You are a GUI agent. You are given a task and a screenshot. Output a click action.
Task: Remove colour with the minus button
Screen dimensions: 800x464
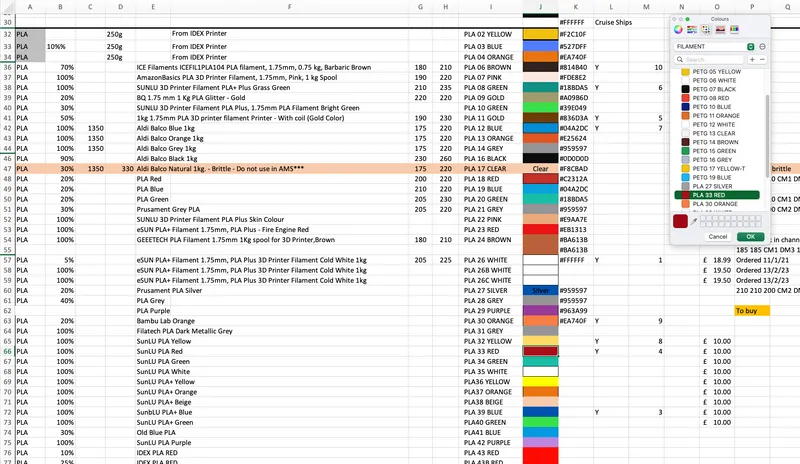(x=762, y=60)
